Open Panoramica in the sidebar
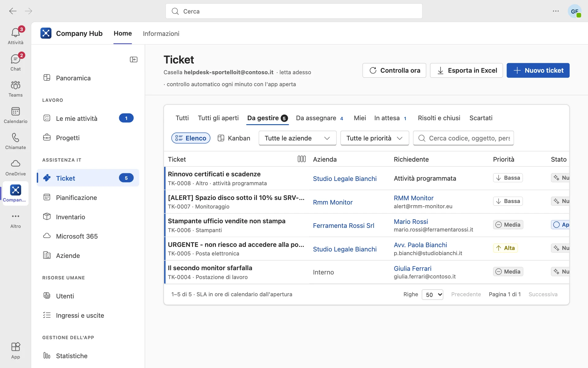 coord(88,78)
